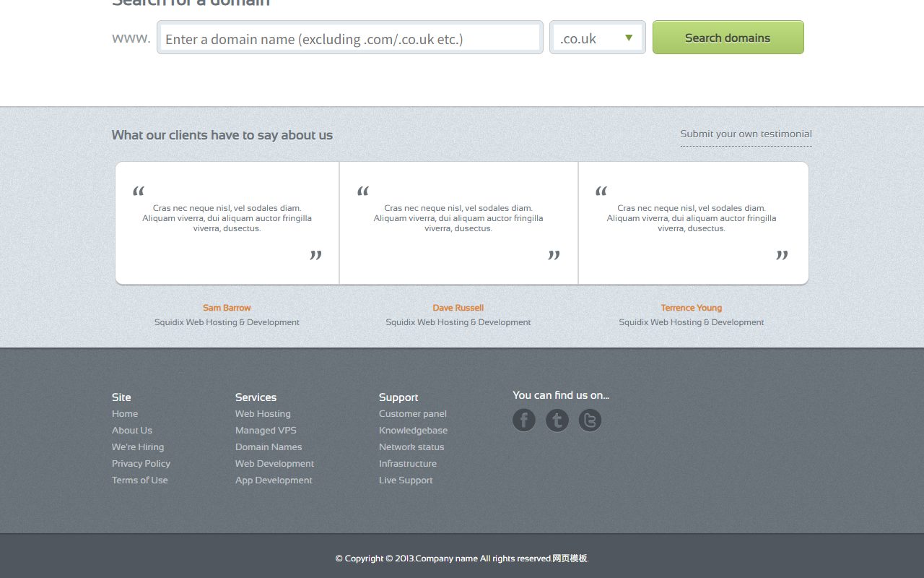
Task: Expand the .co.uk domain extension dropdown
Action: pyautogui.click(x=598, y=38)
